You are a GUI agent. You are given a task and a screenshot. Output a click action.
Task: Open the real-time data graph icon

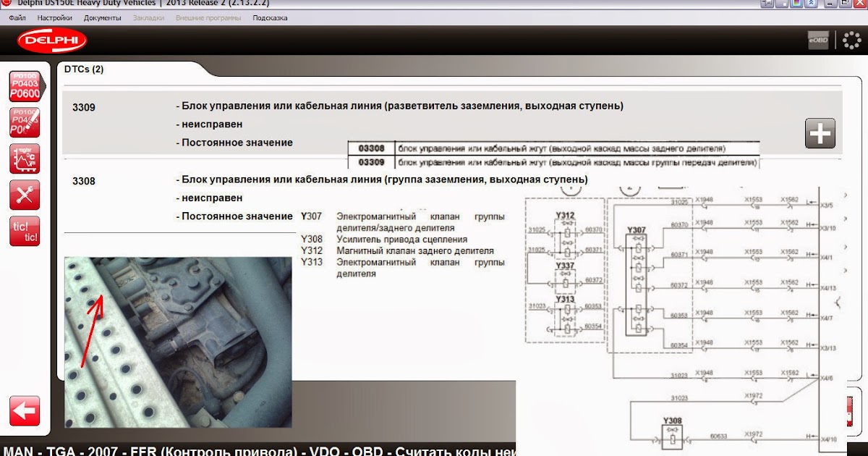point(24,159)
